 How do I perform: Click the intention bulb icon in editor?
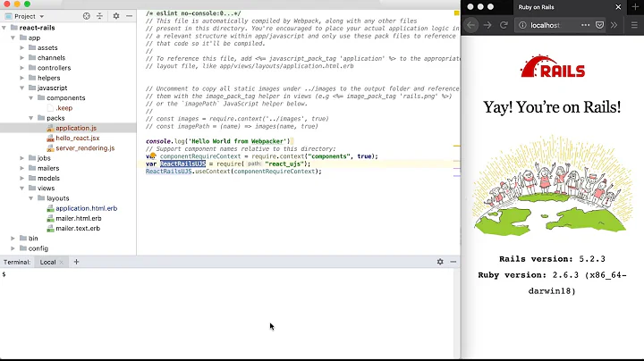pos(152,155)
